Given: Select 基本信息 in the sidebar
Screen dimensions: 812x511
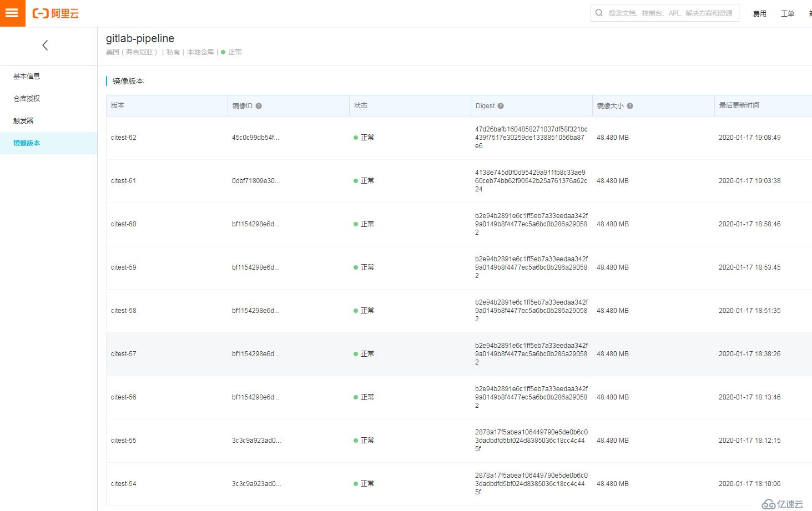Looking at the screenshot, I should click(x=49, y=77).
